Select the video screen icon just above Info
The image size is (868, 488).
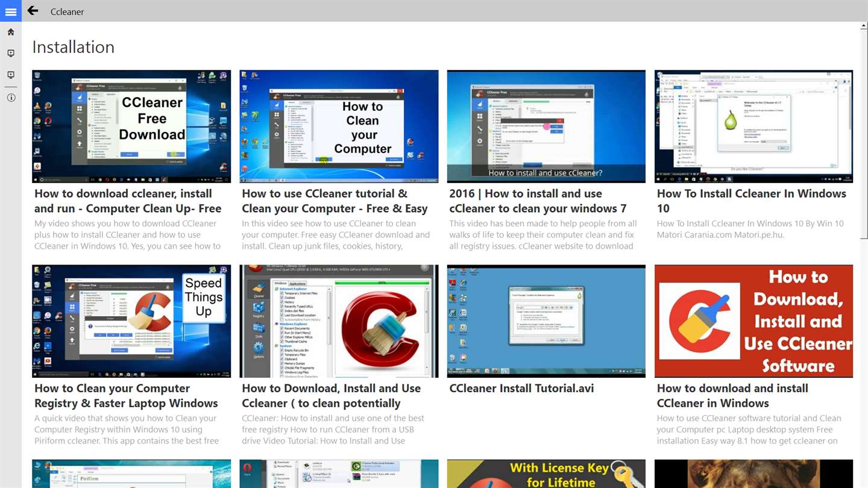(x=11, y=75)
